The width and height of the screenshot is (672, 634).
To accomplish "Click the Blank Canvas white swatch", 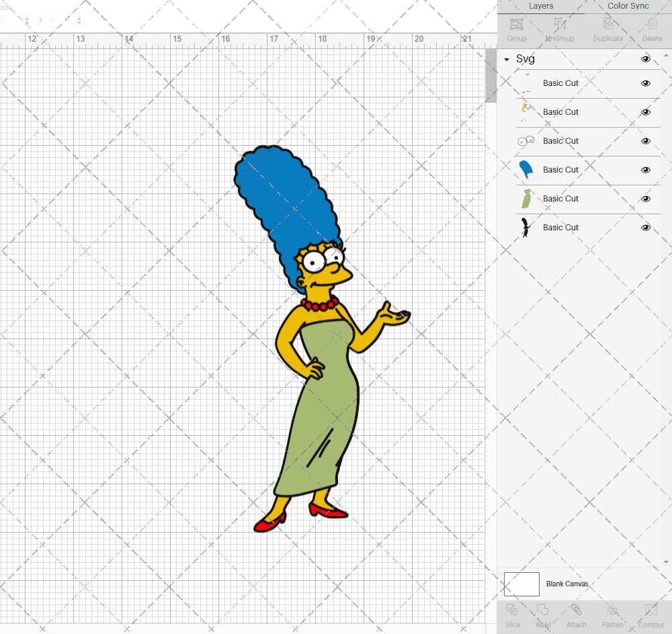I will [521, 584].
